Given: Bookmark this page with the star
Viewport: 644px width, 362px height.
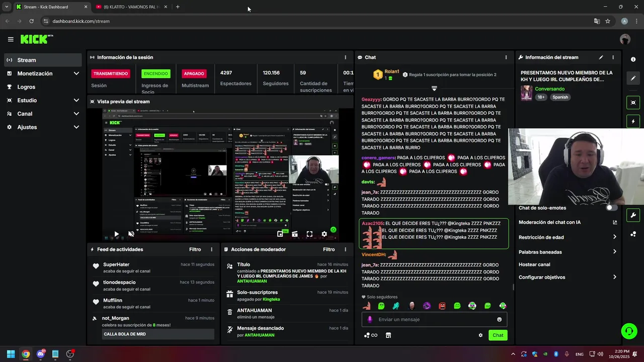Looking at the screenshot, I should pyautogui.click(x=608, y=21).
